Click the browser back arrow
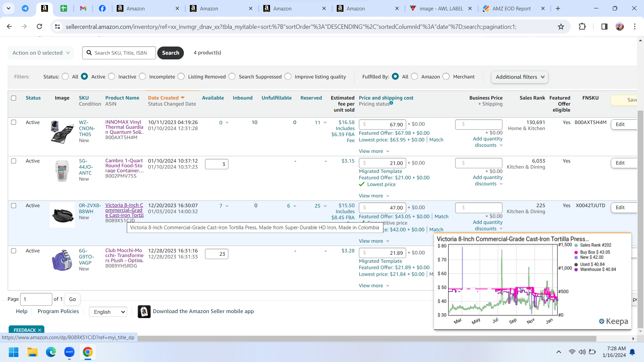Viewport: 644px width, 362px height. tap(9, 26)
